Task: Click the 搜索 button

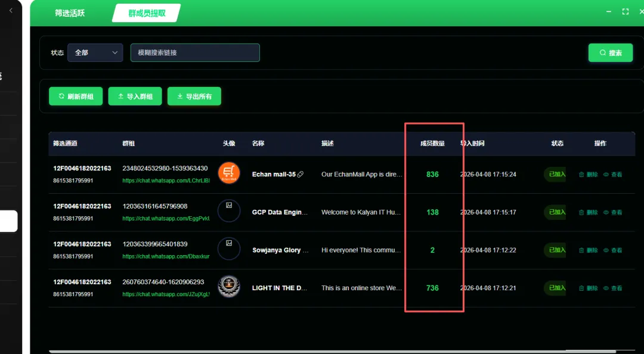Action: click(x=611, y=53)
